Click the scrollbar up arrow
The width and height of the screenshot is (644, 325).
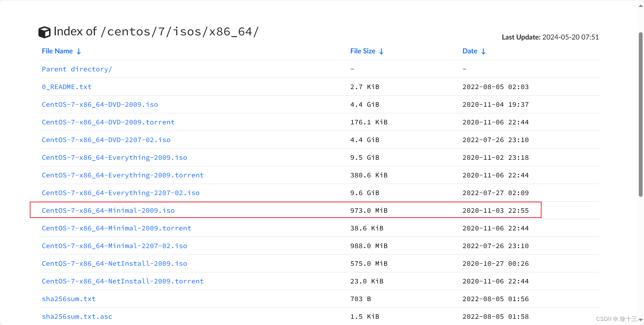[641, 6]
